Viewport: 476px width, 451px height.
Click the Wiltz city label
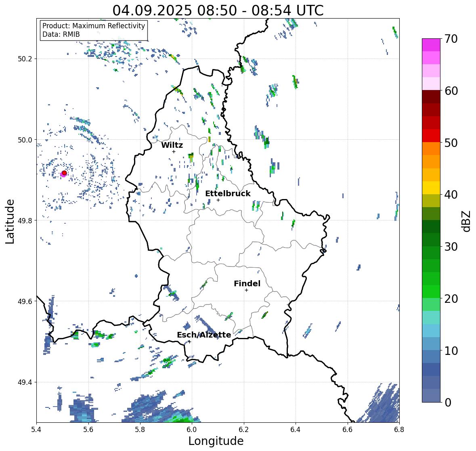click(172, 145)
